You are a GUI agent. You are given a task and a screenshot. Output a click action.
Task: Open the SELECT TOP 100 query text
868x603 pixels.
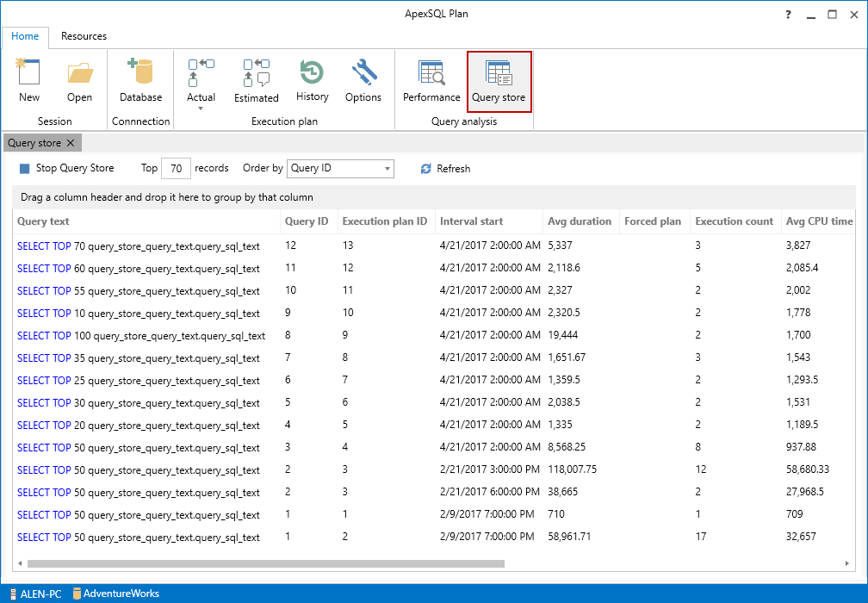pos(141,336)
